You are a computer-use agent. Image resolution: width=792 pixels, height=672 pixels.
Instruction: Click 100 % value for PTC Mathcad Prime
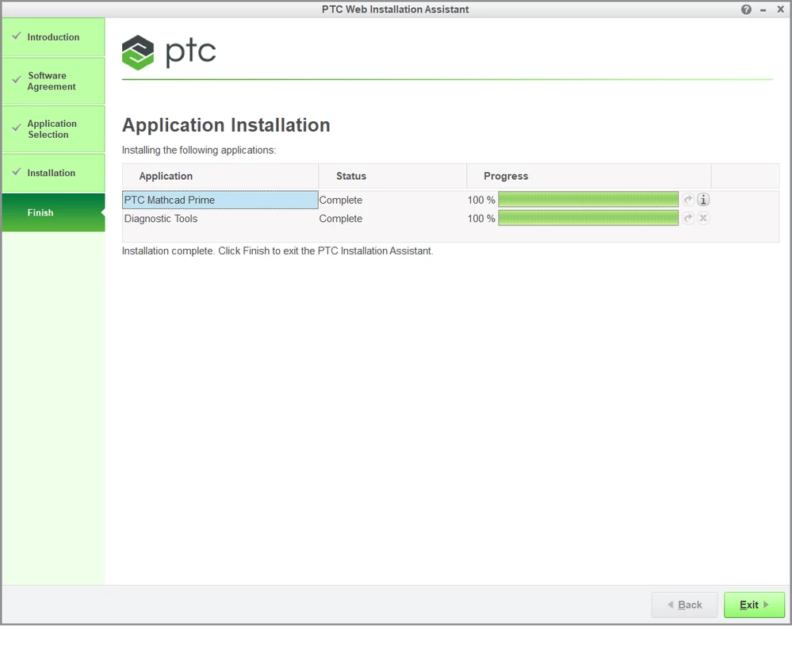tap(481, 200)
